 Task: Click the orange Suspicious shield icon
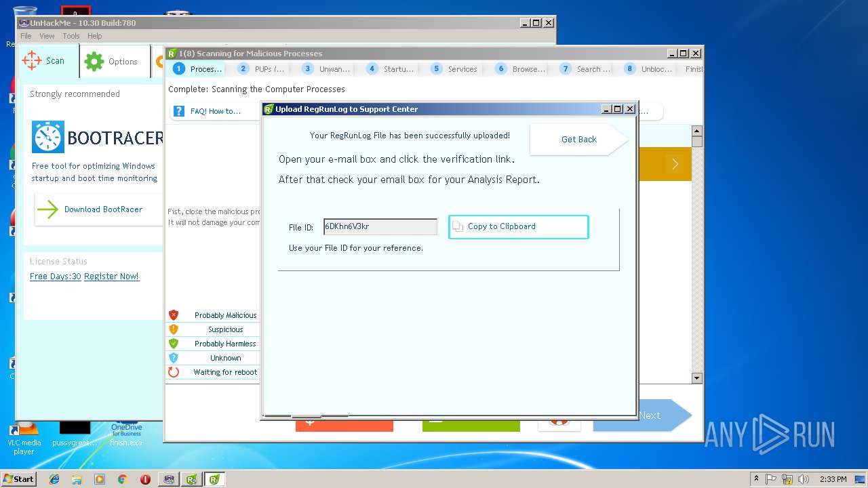tap(174, 329)
